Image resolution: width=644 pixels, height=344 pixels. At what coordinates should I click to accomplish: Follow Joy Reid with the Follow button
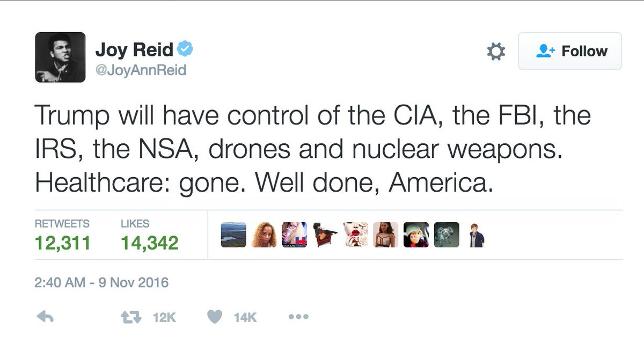[x=570, y=51]
